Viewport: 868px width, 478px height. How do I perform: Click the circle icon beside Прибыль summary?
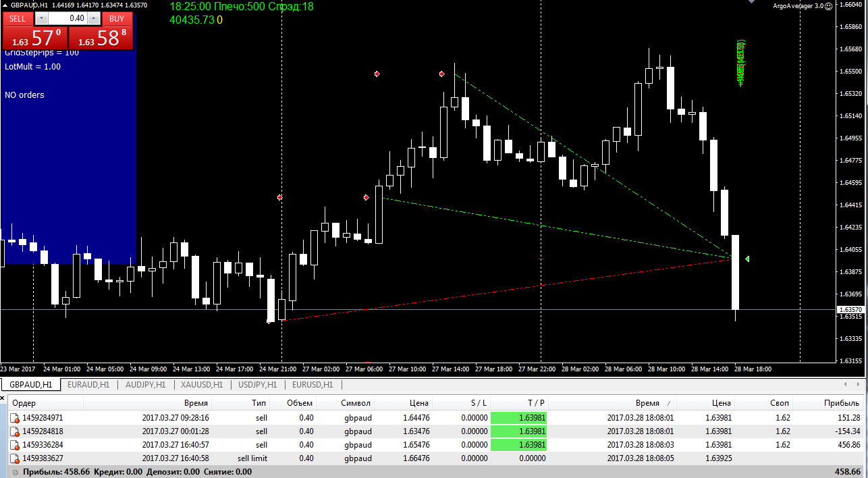click(x=16, y=472)
